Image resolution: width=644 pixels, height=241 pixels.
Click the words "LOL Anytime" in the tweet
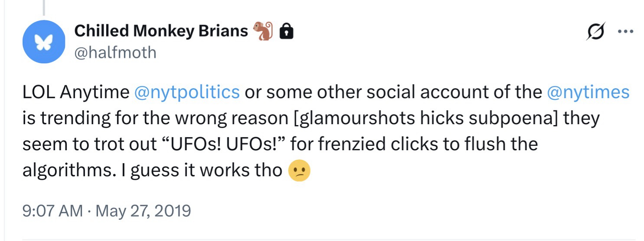tap(76, 92)
